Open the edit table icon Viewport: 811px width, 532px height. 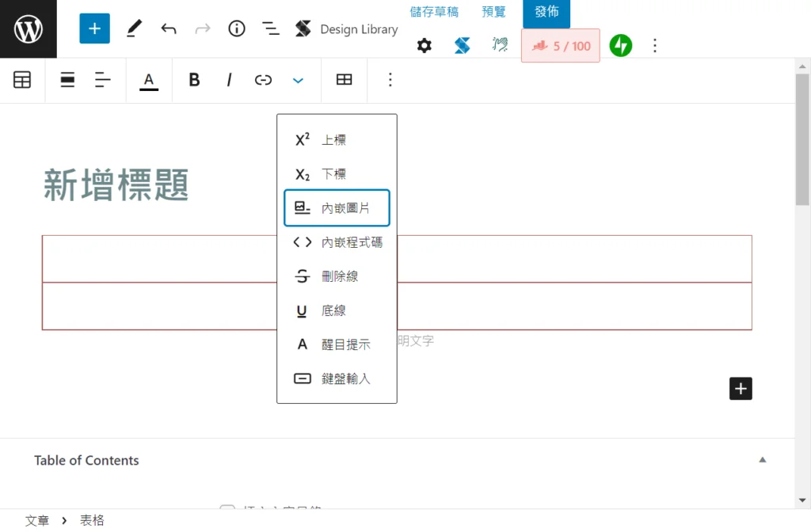pyautogui.click(x=344, y=80)
